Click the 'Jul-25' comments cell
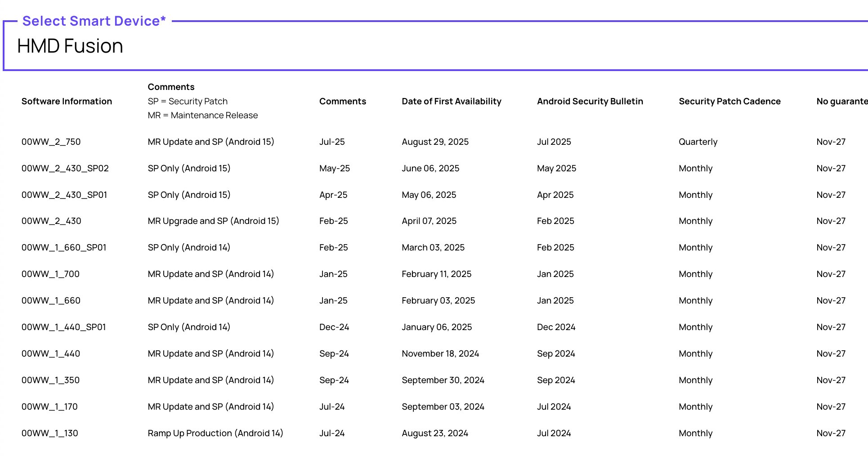The height and width of the screenshot is (456, 868). [332, 142]
